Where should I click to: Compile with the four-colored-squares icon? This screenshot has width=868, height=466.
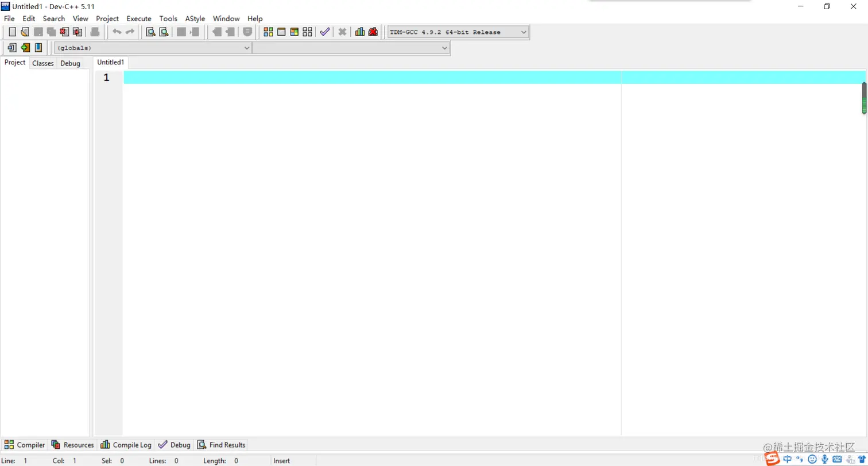[x=268, y=32]
